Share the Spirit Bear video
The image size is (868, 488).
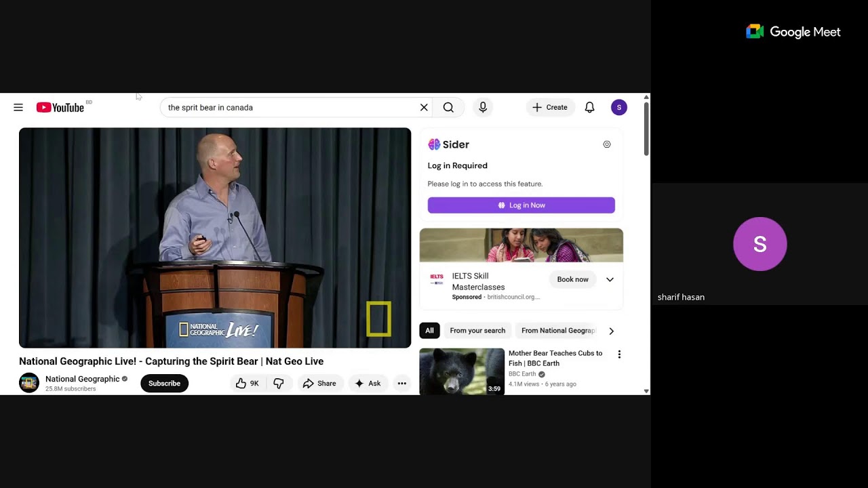[x=319, y=384]
